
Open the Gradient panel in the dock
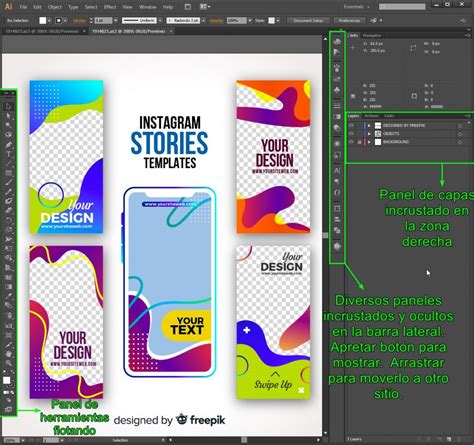337,117
